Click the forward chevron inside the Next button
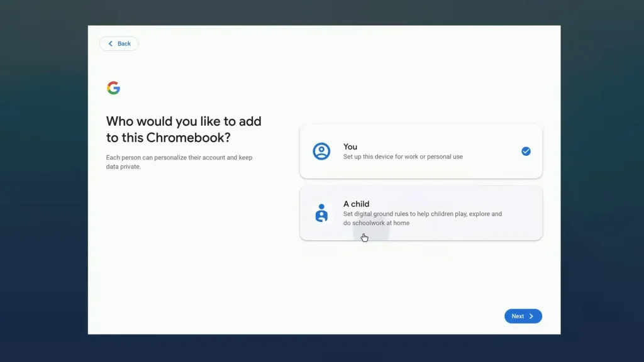Image resolution: width=644 pixels, height=362 pixels. point(531,316)
